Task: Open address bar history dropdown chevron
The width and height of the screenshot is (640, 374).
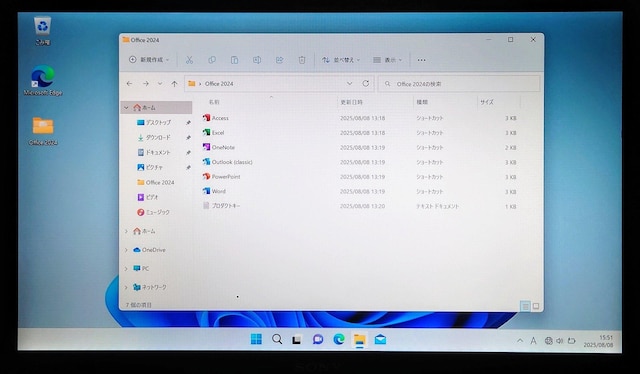Action: tap(349, 83)
